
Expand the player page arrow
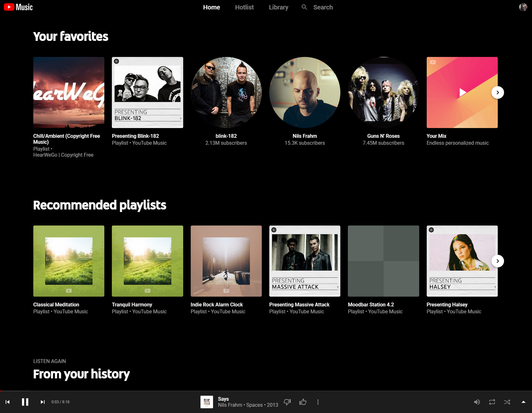[x=523, y=402]
